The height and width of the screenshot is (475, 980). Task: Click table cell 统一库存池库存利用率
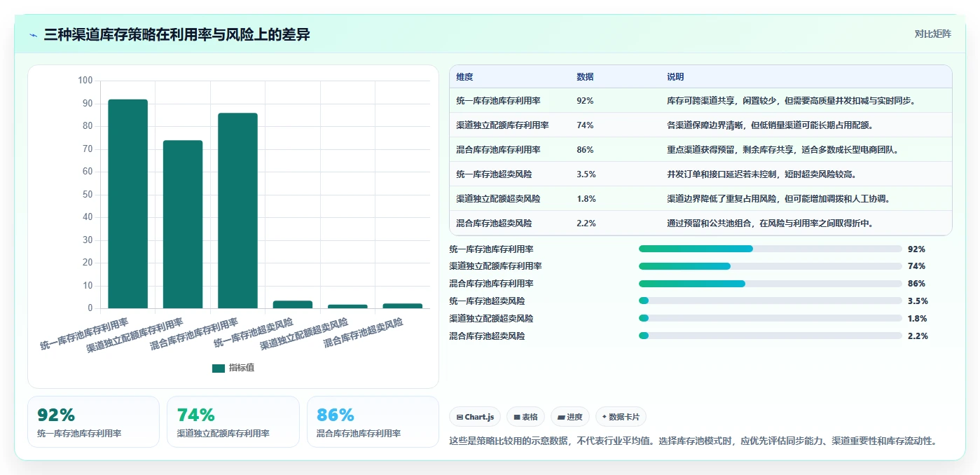coord(498,101)
